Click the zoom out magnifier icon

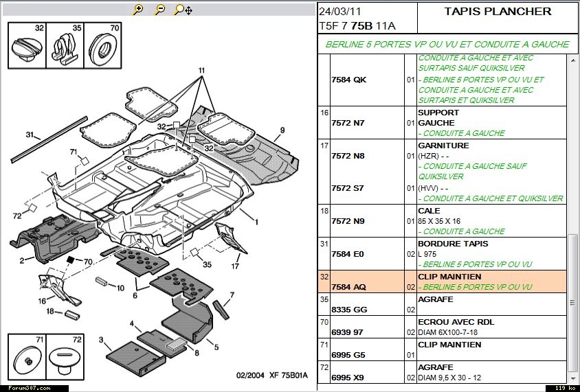pos(159,10)
